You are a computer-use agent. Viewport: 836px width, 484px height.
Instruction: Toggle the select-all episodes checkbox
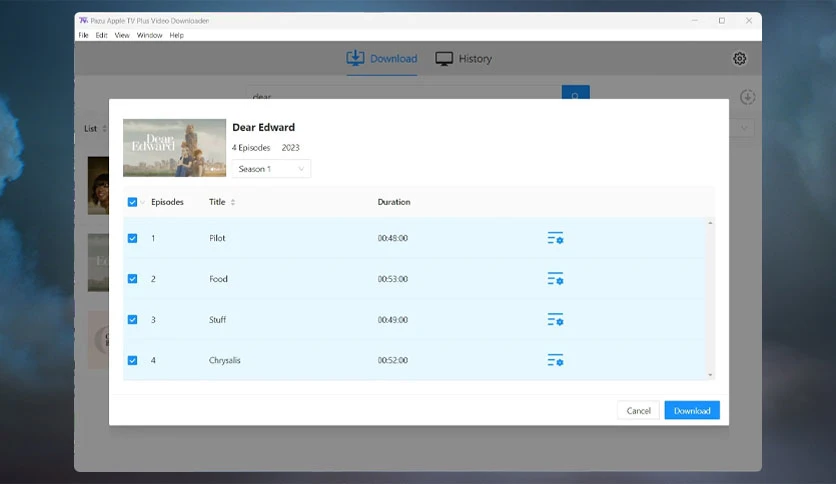click(x=133, y=202)
